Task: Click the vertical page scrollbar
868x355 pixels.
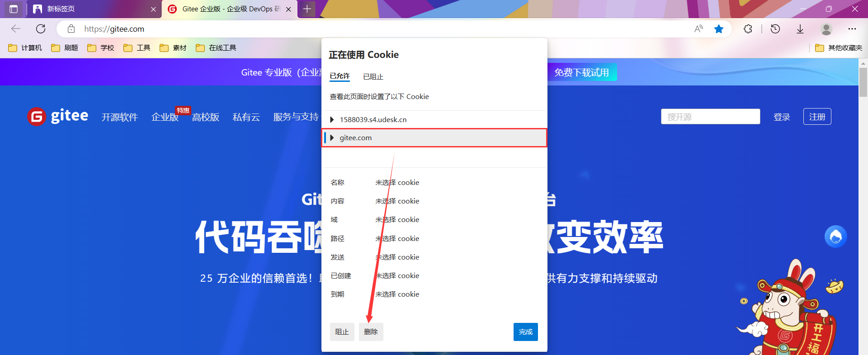Action: [863, 82]
